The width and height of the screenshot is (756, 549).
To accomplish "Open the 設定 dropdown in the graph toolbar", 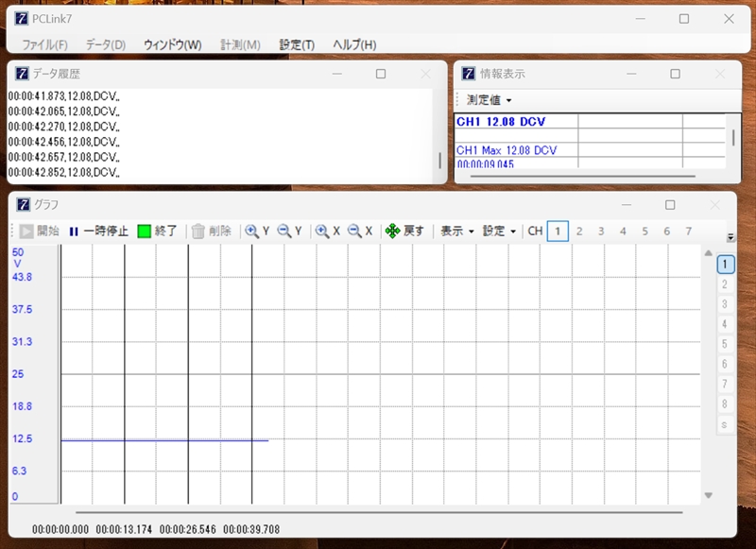I will pos(499,232).
